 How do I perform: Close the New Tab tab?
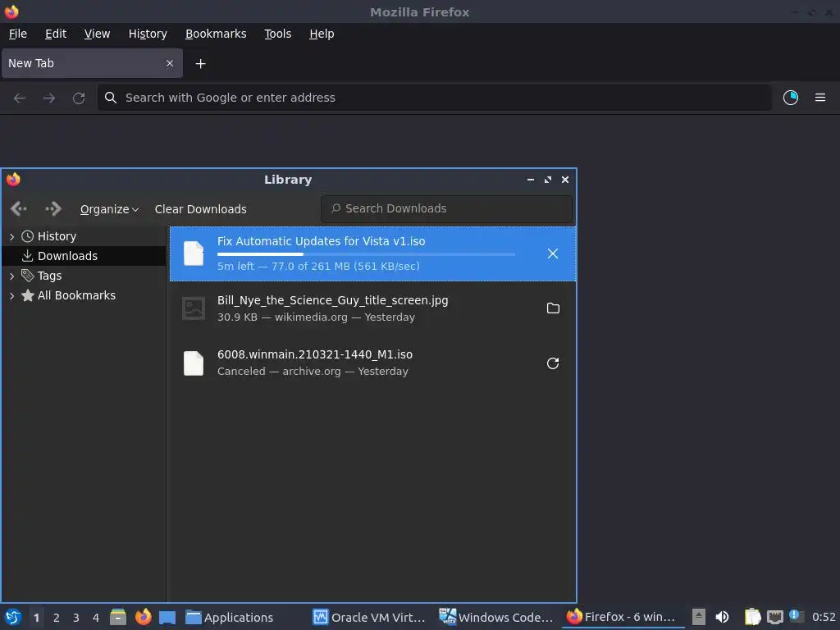click(x=169, y=63)
